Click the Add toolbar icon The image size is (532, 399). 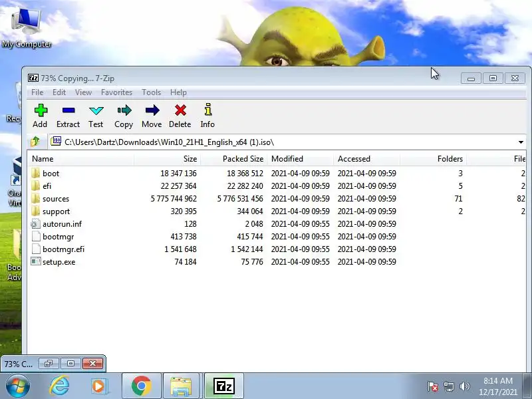coord(41,110)
